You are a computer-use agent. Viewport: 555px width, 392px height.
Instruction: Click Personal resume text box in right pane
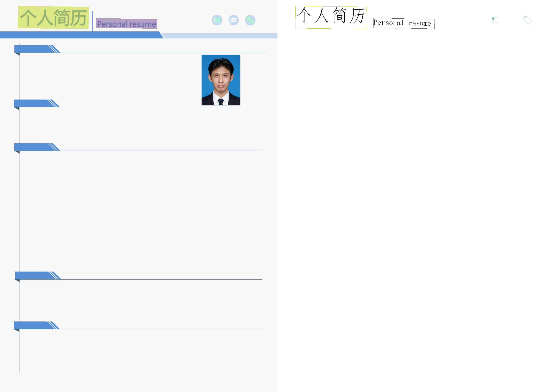point(404,24)
